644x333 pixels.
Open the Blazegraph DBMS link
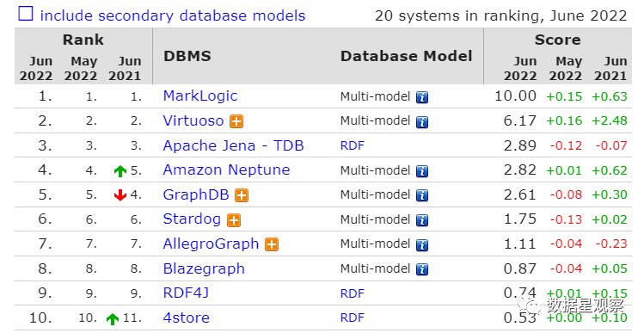(x=204, y=268)
